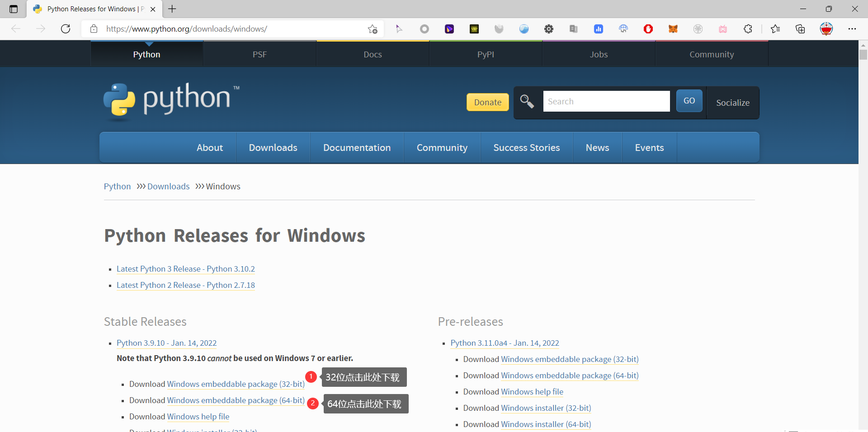Open the browser profile avatar
This screenshot has width=868, height=432.
point(826,29)
